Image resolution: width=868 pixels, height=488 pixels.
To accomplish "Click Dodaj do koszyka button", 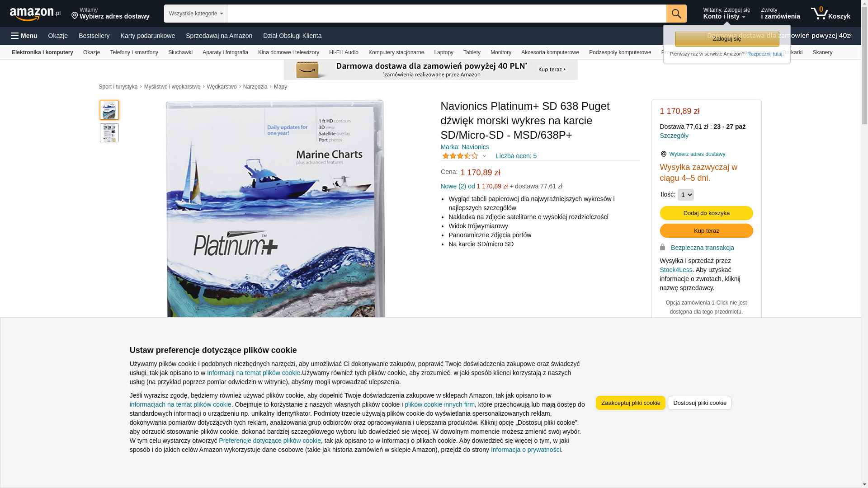I will pyautogui.click(x=706, y=213).
